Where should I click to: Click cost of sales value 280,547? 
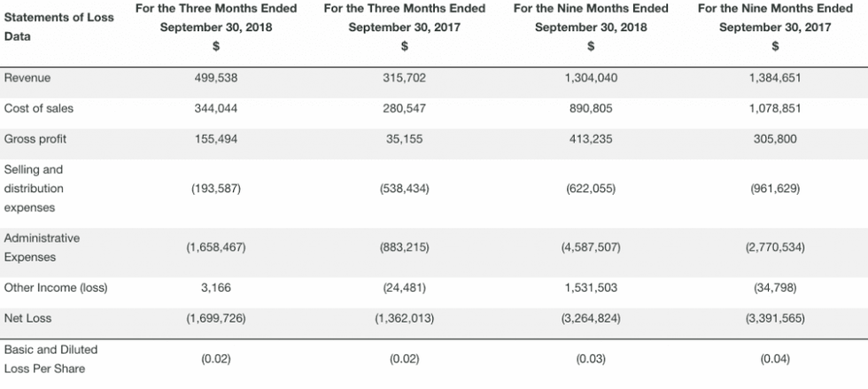pyautogui.click(x=404, y=108)
